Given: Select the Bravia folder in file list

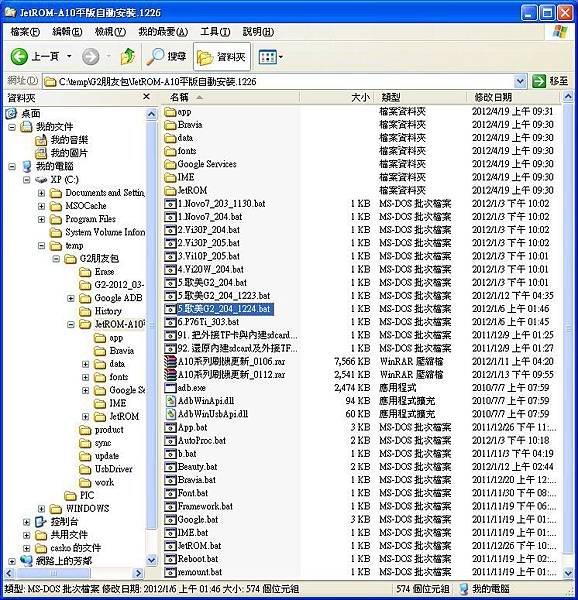Looking at the screenshot, I should click(183, 125).
